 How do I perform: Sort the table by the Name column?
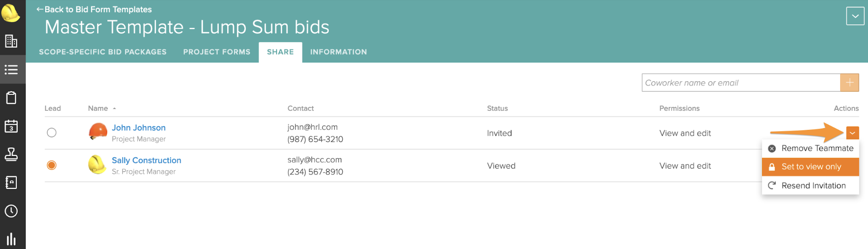tap(98, 108)
